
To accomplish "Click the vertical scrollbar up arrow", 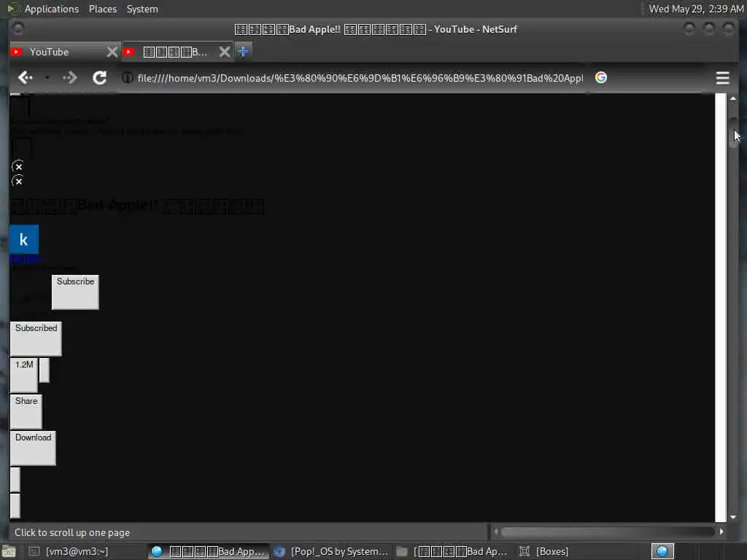I will point(733,98).
